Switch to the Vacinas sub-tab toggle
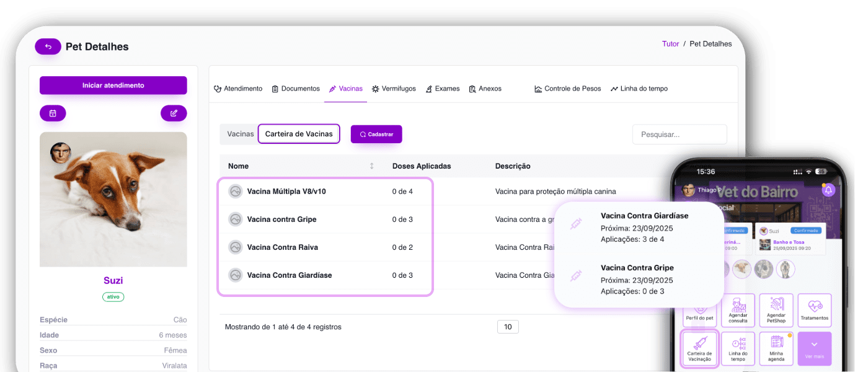Image resolution: width=868 pixels, height=372 pixels. click(x=240, y=134)
